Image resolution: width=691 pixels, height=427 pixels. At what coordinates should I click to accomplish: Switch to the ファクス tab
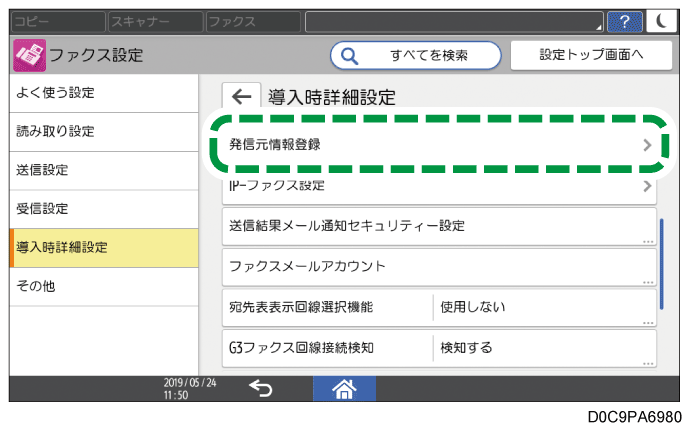[253, 22]
